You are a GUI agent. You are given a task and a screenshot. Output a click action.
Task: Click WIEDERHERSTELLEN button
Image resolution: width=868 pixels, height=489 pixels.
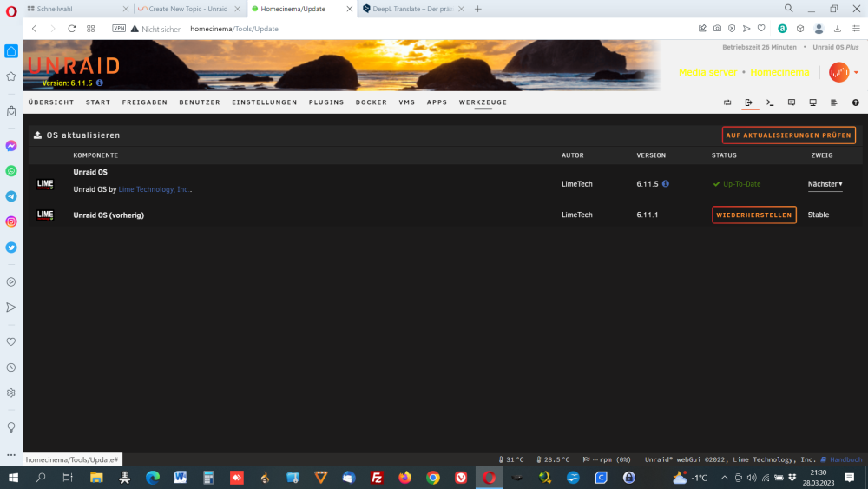[x=754, y=215]
